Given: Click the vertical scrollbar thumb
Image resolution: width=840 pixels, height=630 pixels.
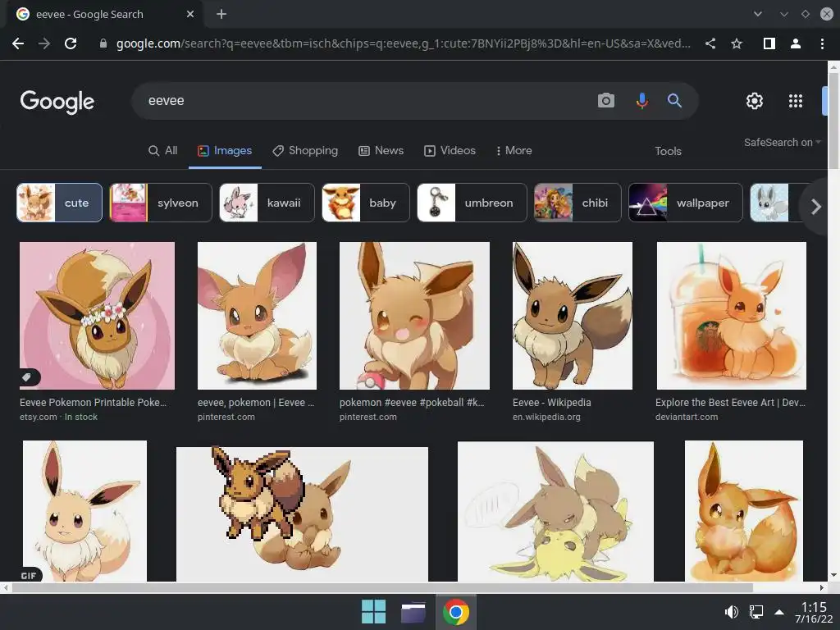Looking at the screenshot, I should click(833, 121).
